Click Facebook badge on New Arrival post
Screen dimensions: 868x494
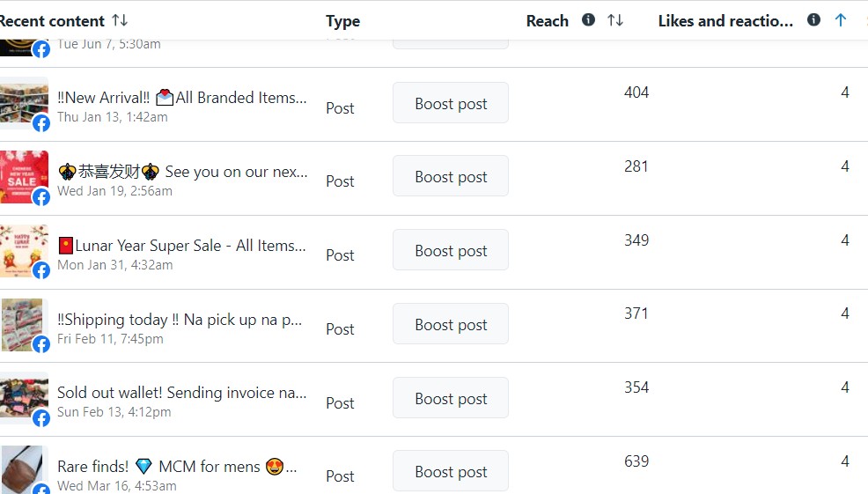[x=41, y=123]
